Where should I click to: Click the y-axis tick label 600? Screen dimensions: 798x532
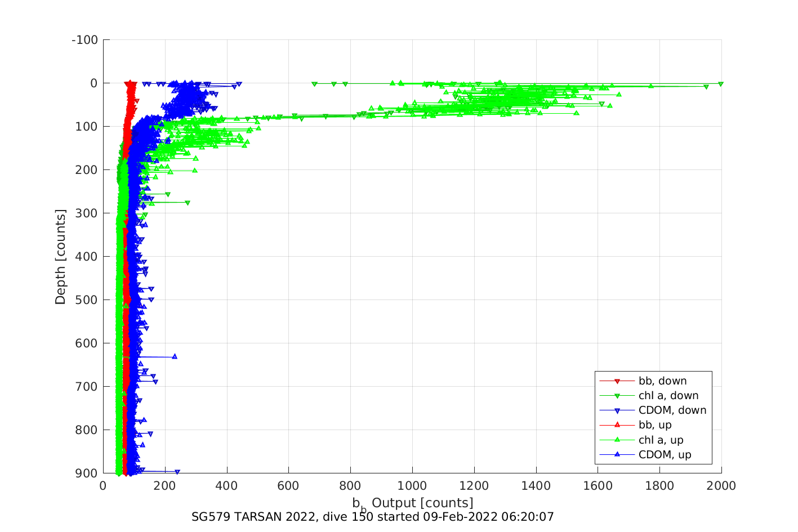[x=87, y=343]
